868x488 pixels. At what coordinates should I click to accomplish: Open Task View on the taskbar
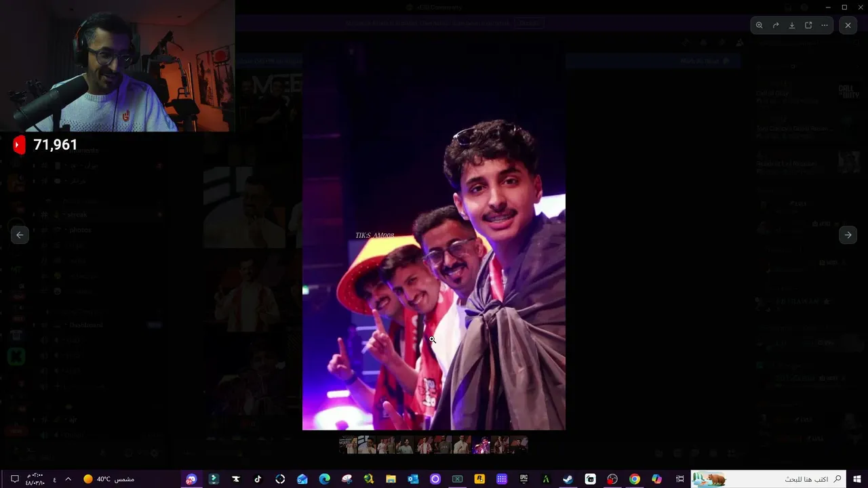(679, 479)
